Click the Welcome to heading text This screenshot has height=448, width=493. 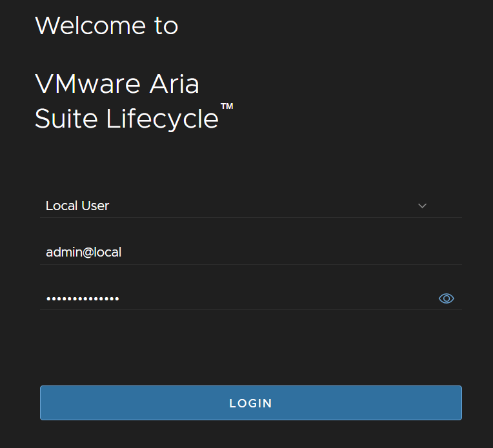coord(106,26)
